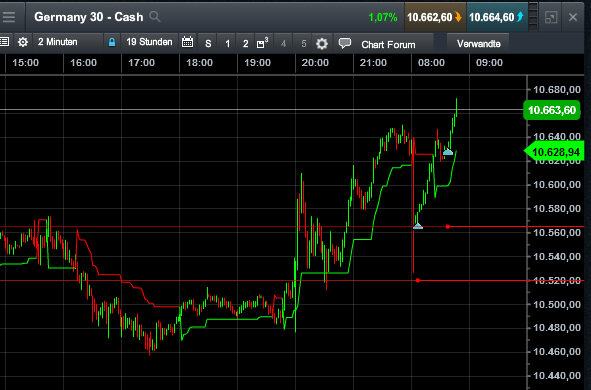Click the 21:00 time axis label
The image size is (591, 390).
(373, 63)
